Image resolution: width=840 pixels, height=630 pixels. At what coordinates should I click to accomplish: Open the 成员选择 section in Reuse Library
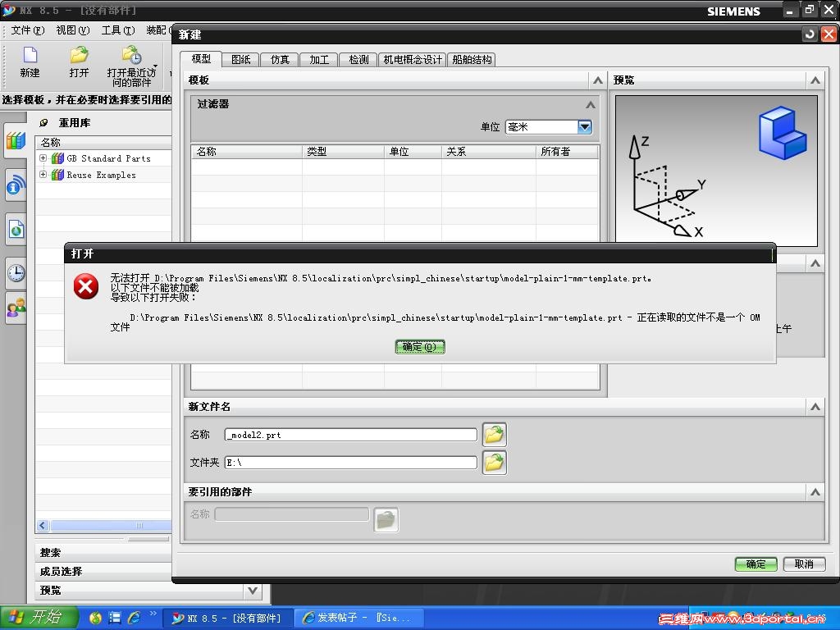point(104,572)
